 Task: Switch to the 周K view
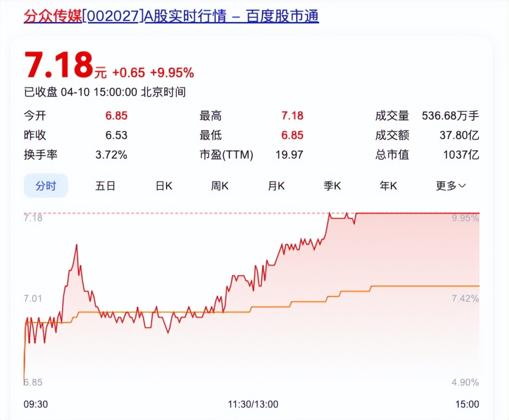[220, 186]
